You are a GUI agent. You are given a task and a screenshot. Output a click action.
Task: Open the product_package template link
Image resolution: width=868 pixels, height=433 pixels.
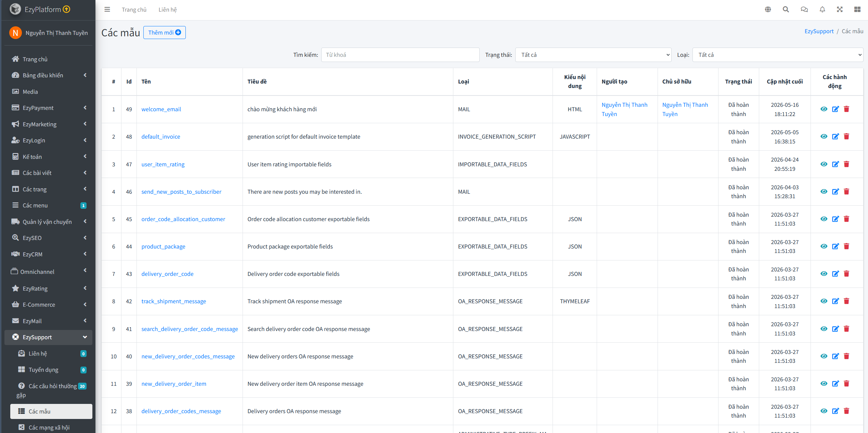(x=163, y=246)
